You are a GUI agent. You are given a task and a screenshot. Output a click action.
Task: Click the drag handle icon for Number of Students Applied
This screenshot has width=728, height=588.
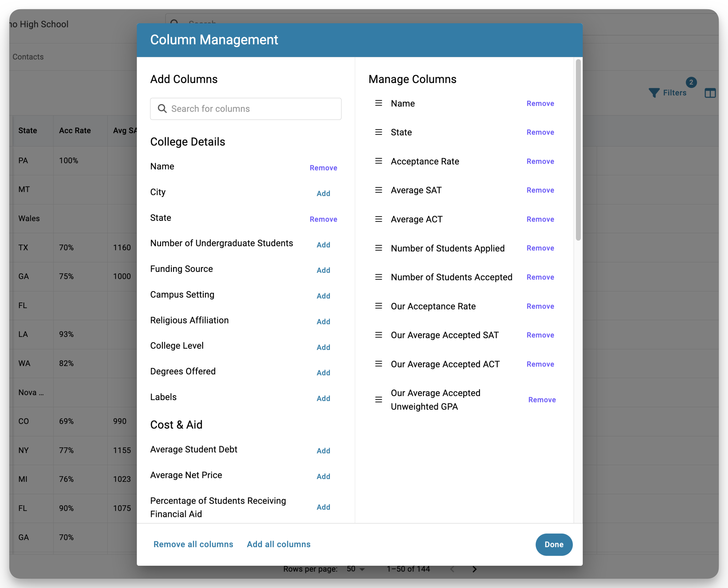378,248
